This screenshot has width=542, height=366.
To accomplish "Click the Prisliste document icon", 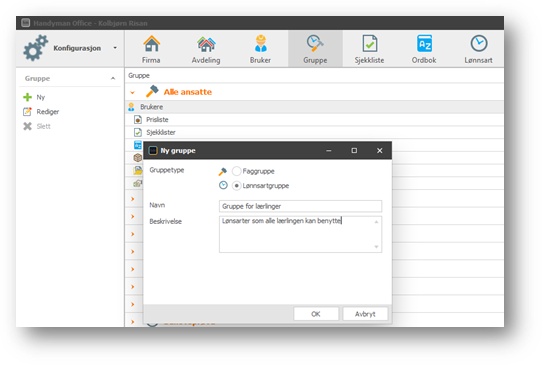I will click(x=138, y=120).
